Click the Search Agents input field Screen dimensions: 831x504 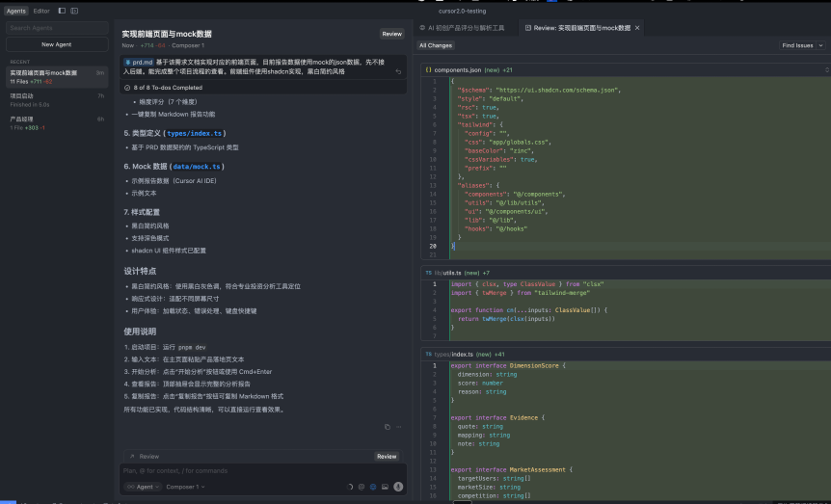[54, 28]
